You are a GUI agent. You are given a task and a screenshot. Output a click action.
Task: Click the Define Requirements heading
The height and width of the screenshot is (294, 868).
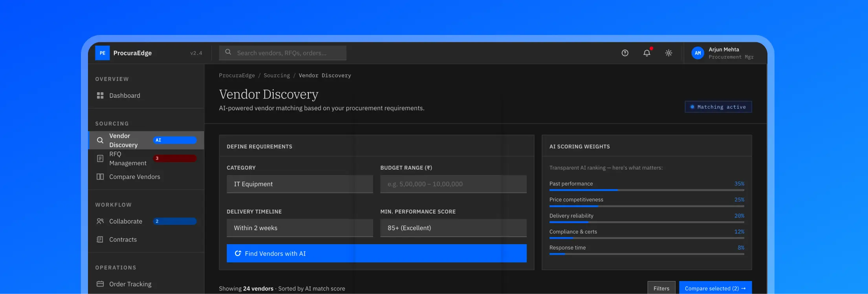[x=259, y=146]
